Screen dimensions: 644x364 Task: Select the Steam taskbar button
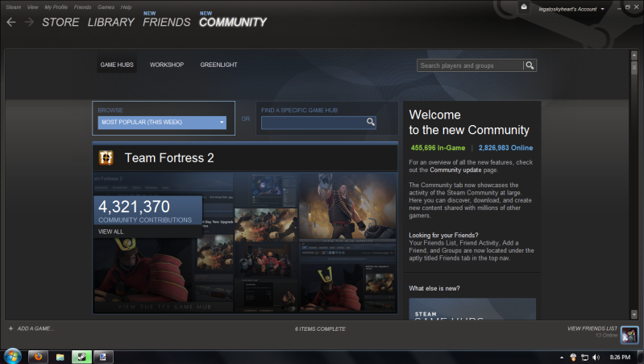tap(81, 357)
